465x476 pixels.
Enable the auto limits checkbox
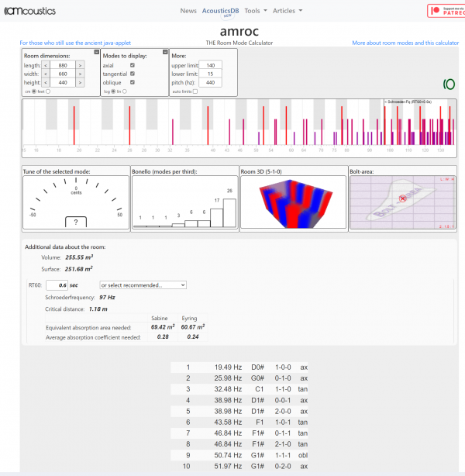click(195, 91)
